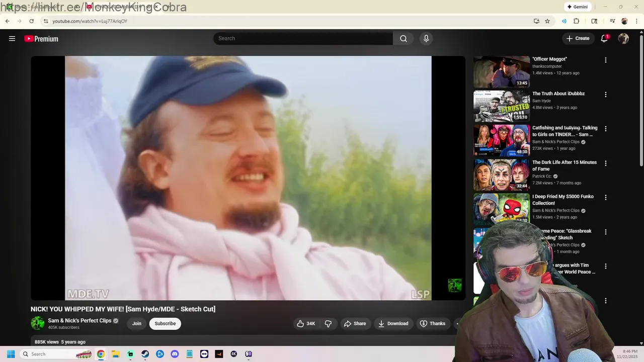Open Sam & Nick's Perfect Clips channel name link
The height and width of the screenshot is (362, 644).
pos(79,321)
